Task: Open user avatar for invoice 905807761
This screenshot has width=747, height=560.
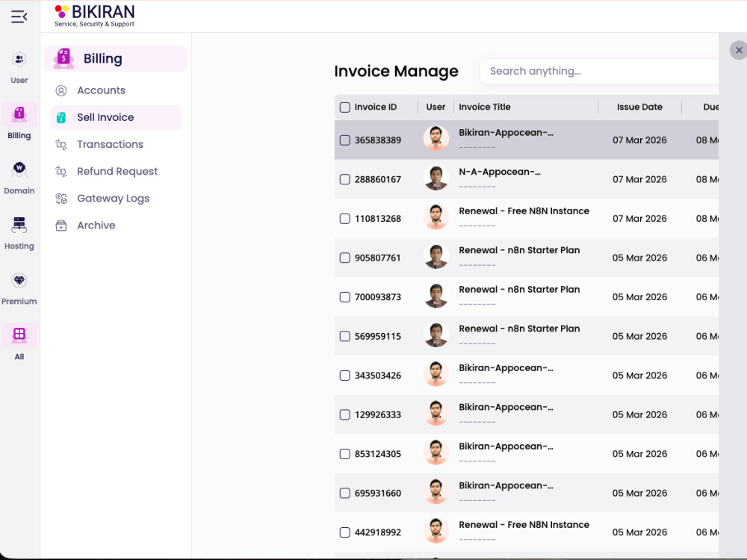Action: point(436,256)
